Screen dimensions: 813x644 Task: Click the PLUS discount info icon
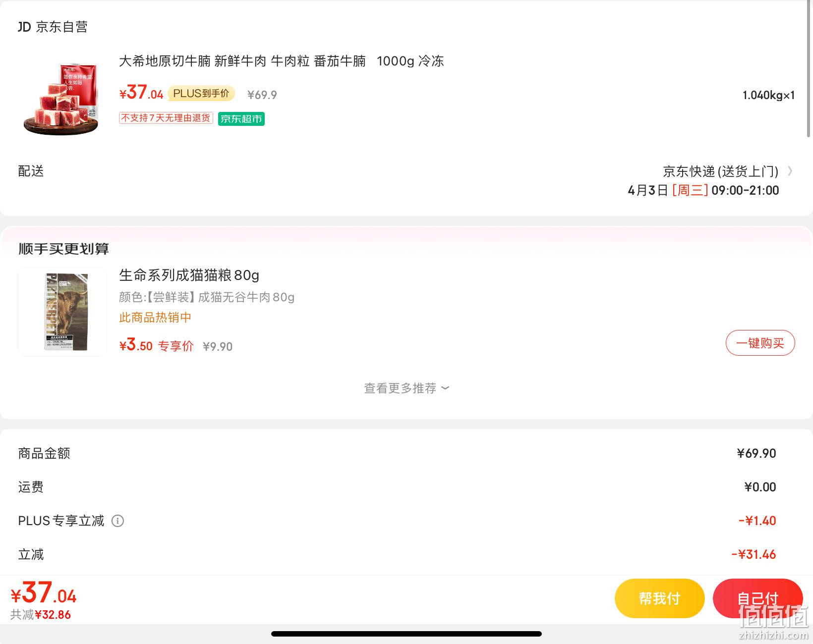click(x=117, y=521)
